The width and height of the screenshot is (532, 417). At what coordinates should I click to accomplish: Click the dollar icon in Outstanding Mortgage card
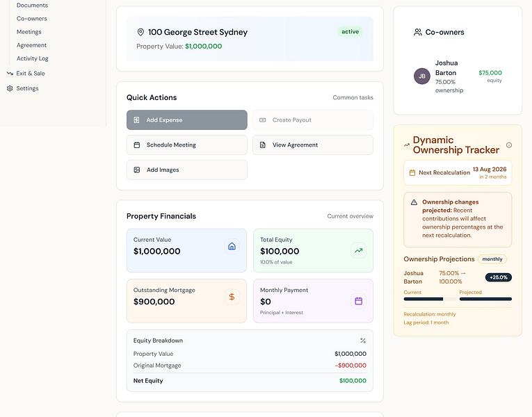point(232,297)
